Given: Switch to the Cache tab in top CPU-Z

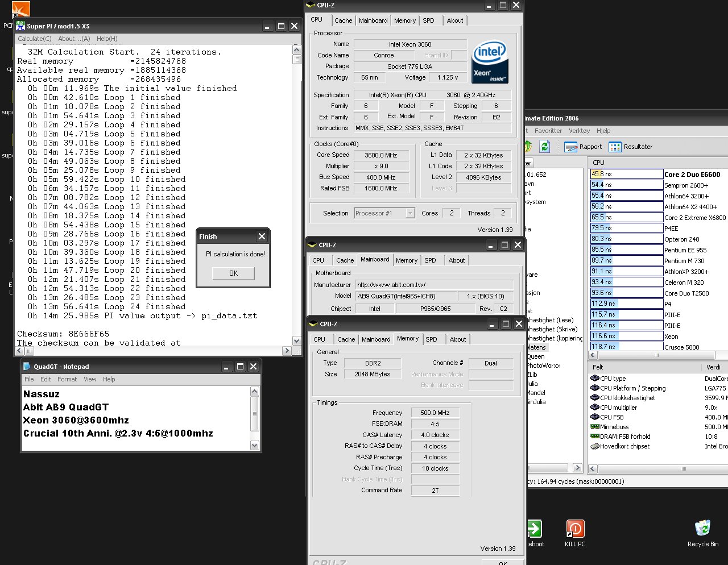Looking at the screenshot, I should click(x=343, y=20).
